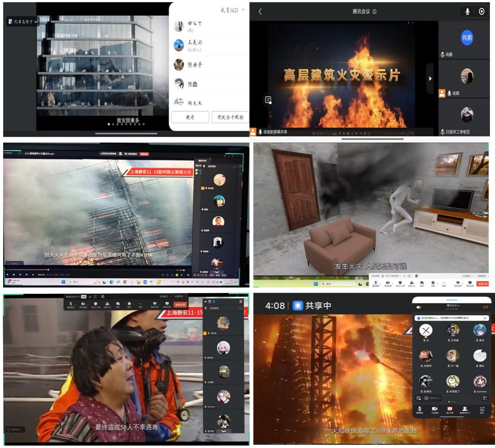Open the three-dot more menu in toolbar
The height and width of the screenshot is (448, 495).
tap(140, 304)
